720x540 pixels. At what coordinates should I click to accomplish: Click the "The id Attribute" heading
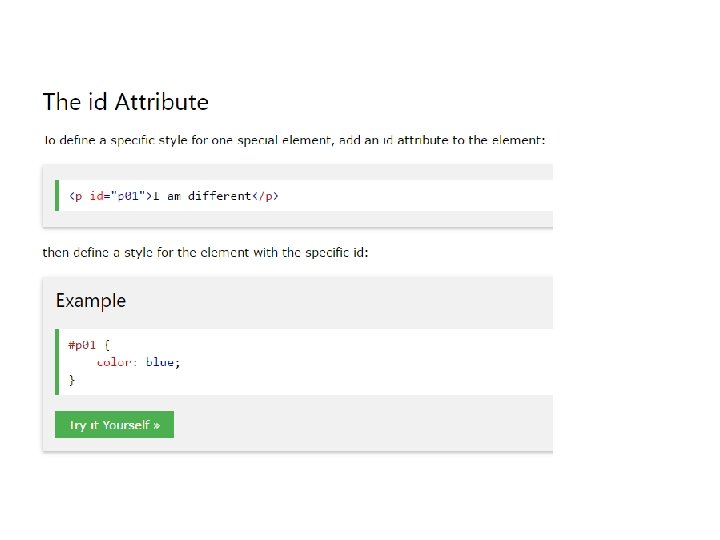(125, 102)
